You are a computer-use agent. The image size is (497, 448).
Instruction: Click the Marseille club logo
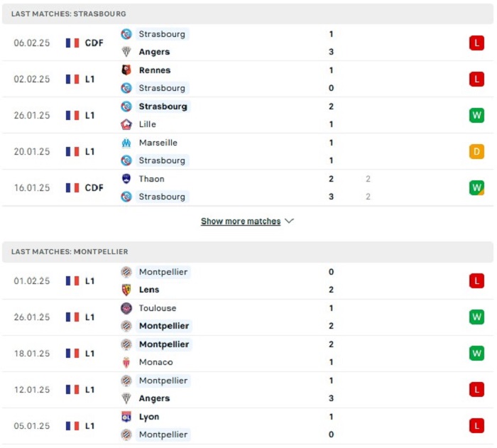tap(126, 143)
